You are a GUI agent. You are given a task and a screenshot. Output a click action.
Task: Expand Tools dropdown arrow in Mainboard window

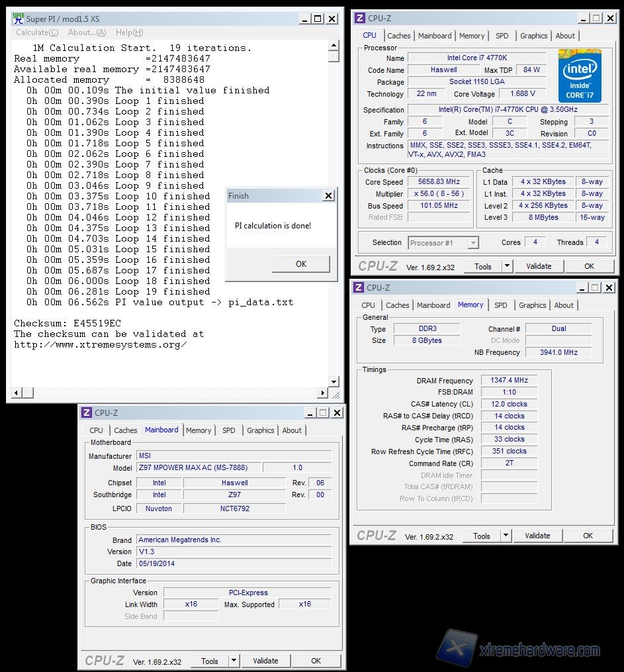coord(234,661)
